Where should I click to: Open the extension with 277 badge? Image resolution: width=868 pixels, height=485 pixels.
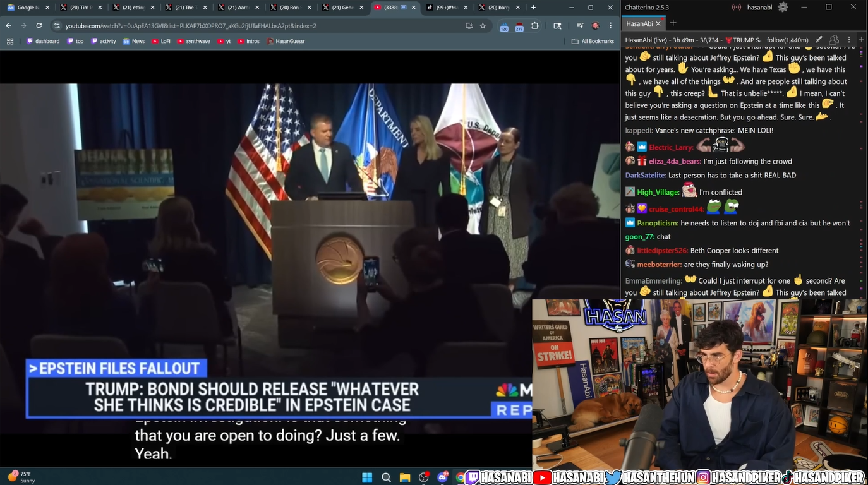pos(519,27)
